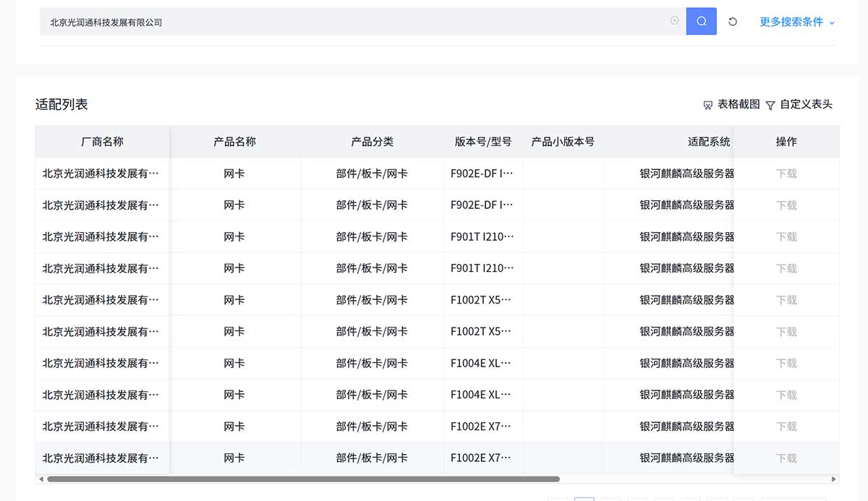Click the 产品小版本号 column header
This screenshot has height=501, width=868.
(563, 142)
